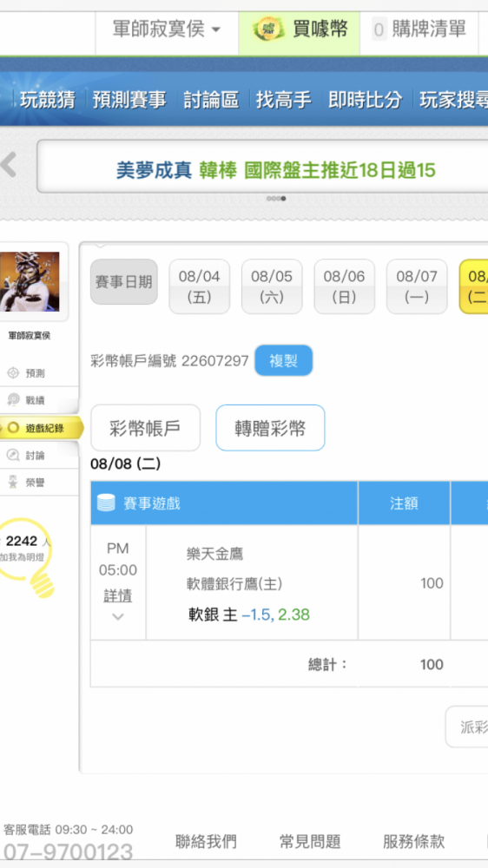Image resolution: width=488 pixels, height=868 pixels.
Task: Open 預測賽事 menu item
Action: click(x=129, y=100)
